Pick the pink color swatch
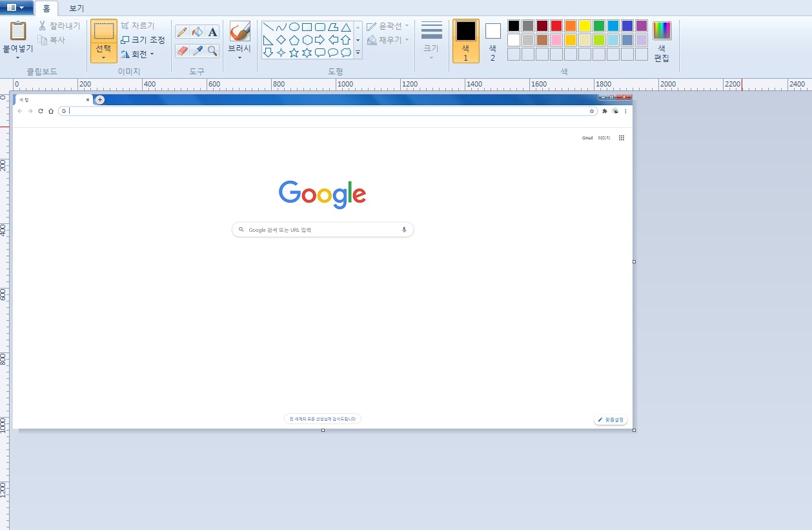The height and width of the screenshot is (530, 812). pos(556,40)
